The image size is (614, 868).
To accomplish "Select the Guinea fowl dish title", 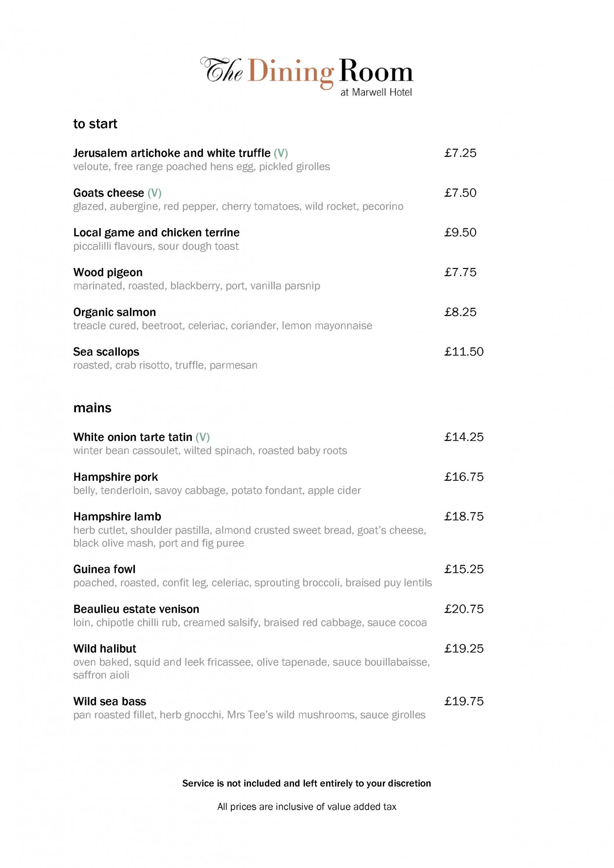I will [104, 569].
